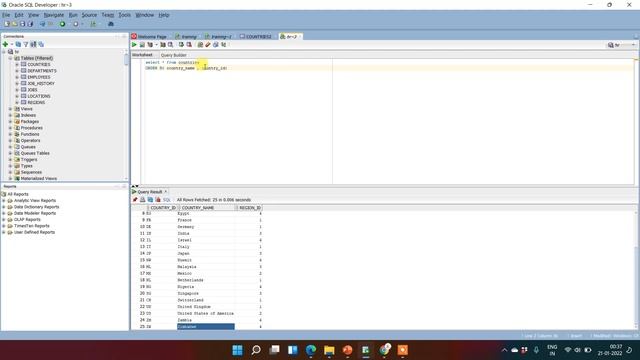Click the print icon in Query Result toolbar

[142, 200]
